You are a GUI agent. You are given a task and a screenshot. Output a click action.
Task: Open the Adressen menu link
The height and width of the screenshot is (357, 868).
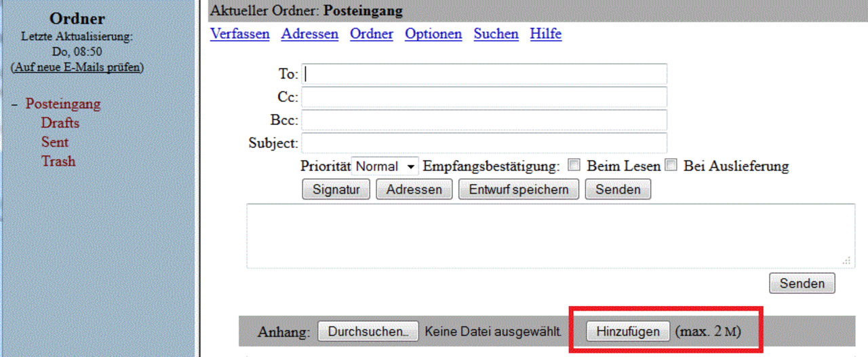click(x=310, y=34)
